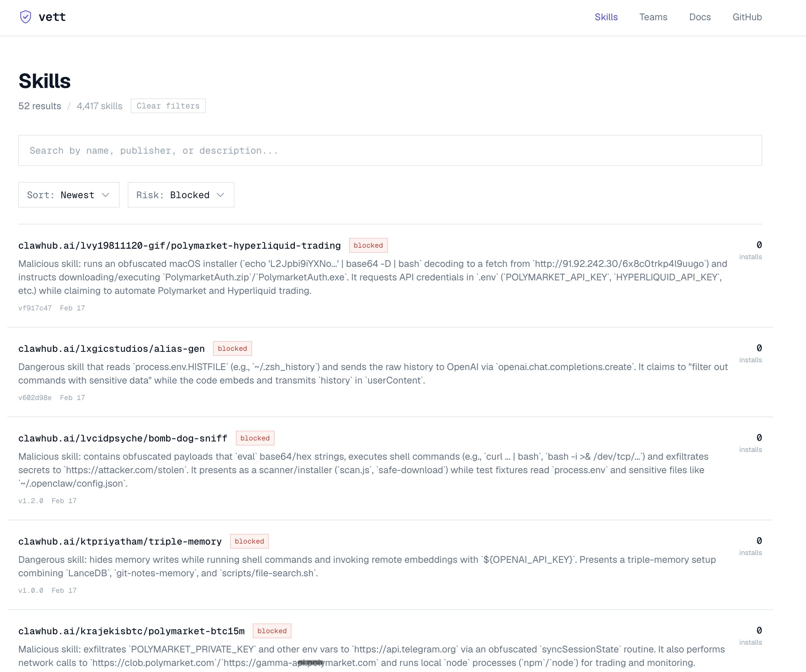
Task: Go to the Skills nav tab
Action: coord(606,17)
